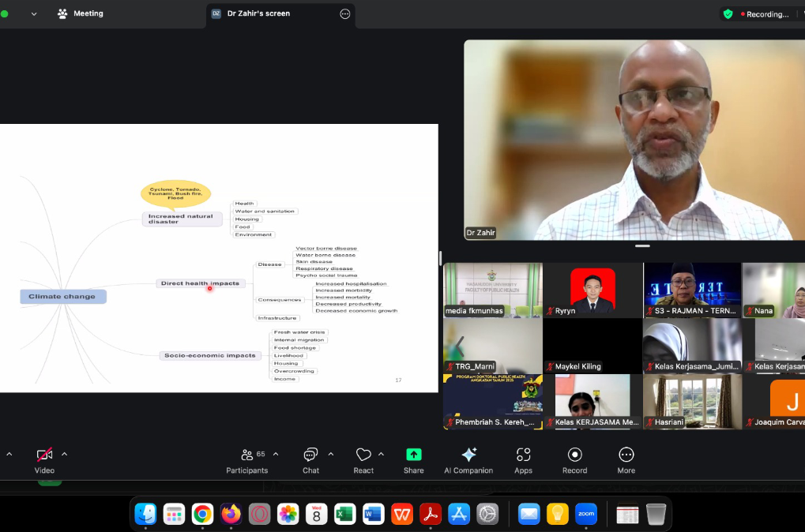The height and width of the screenshot is (532, 805).
Task: Toggle meeting recording with the Record button
Action: coord(574,455)
